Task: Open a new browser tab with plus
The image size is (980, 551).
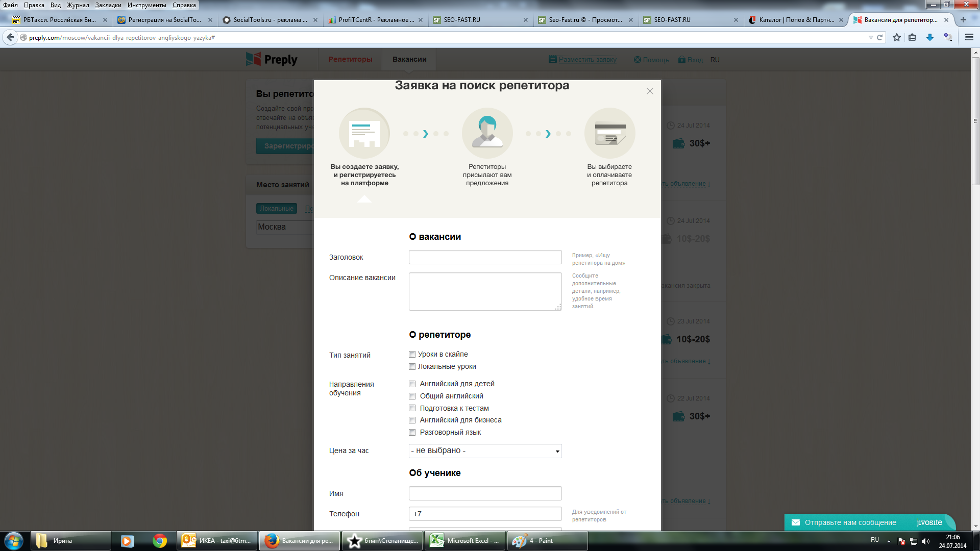Action: click(x=963, y=20)
